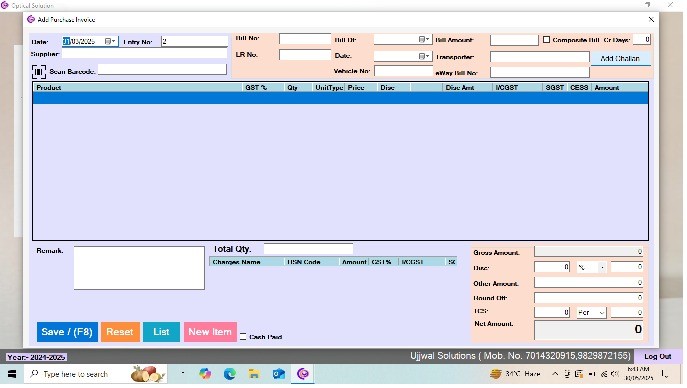Click the Bill Amount input field

(514, 40)
